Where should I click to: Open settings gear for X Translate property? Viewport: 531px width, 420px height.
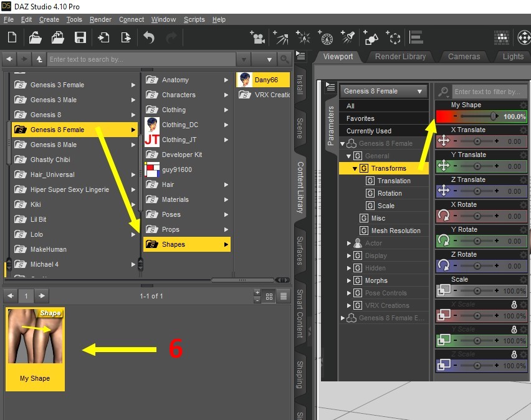pyautogui.click(x=524, y=130)
